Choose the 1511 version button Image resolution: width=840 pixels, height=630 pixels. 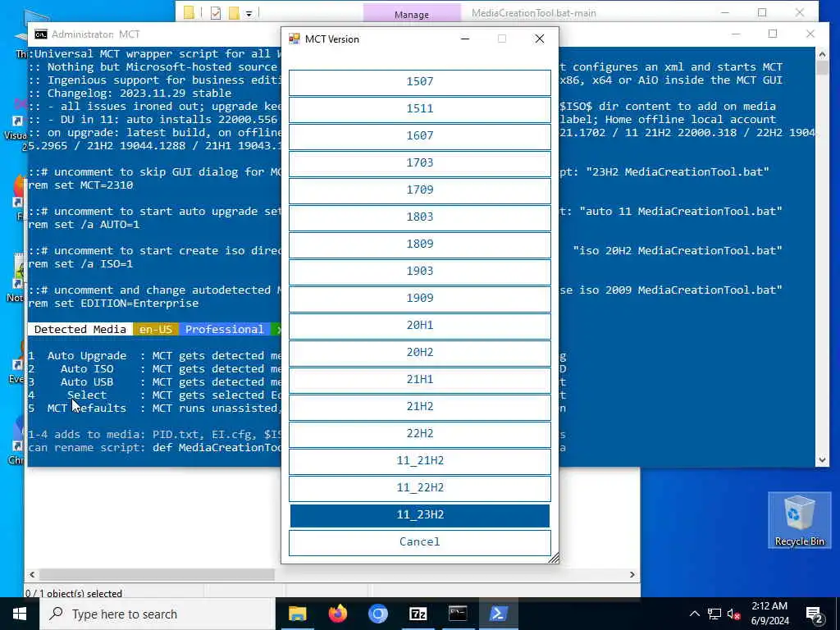click(x=419, y=109)
